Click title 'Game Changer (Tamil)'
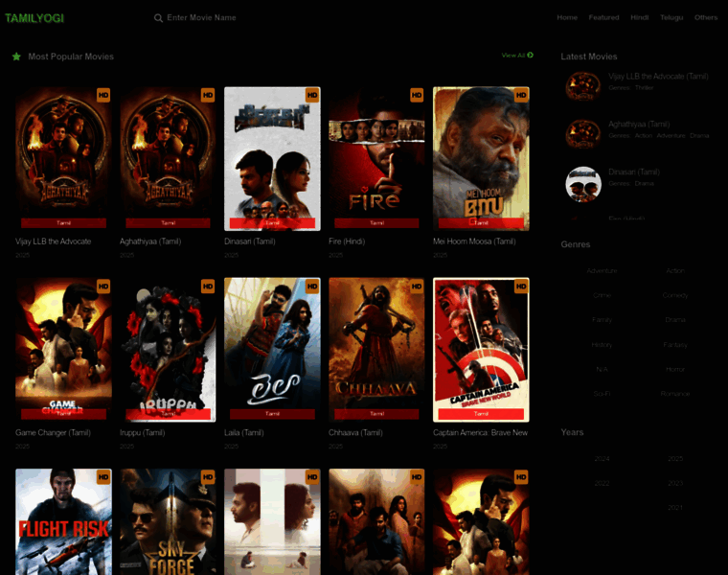728x575 pixels. click(53, 433)
